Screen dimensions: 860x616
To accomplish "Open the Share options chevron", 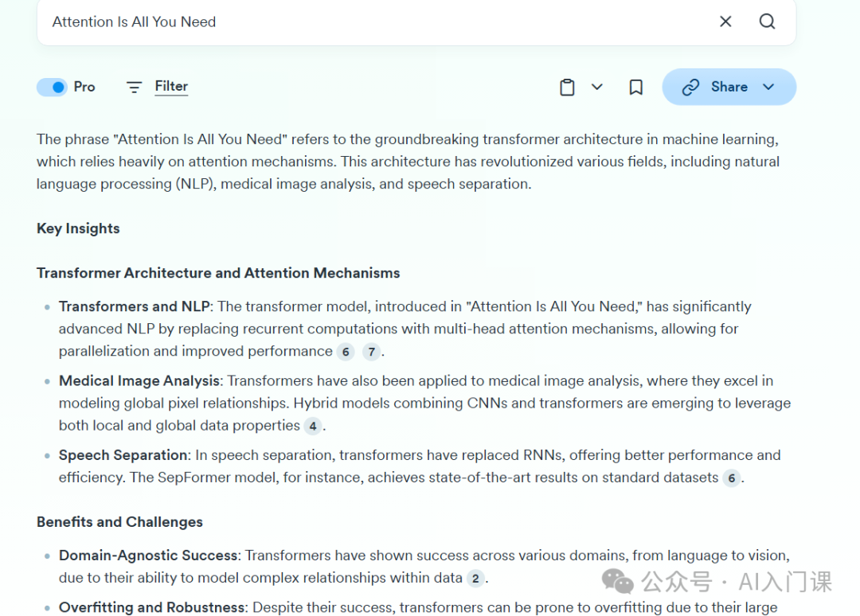I will (768, 87).
